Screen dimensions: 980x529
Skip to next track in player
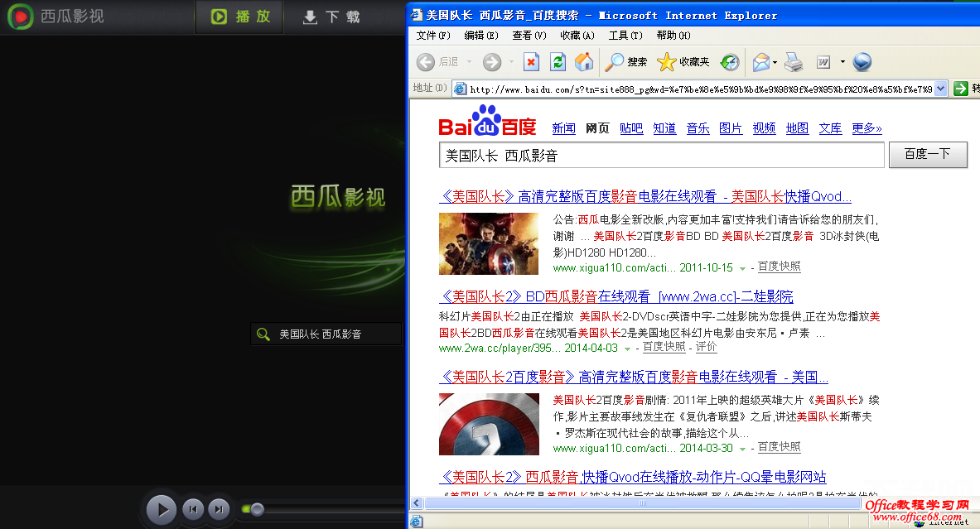(218, 510)
